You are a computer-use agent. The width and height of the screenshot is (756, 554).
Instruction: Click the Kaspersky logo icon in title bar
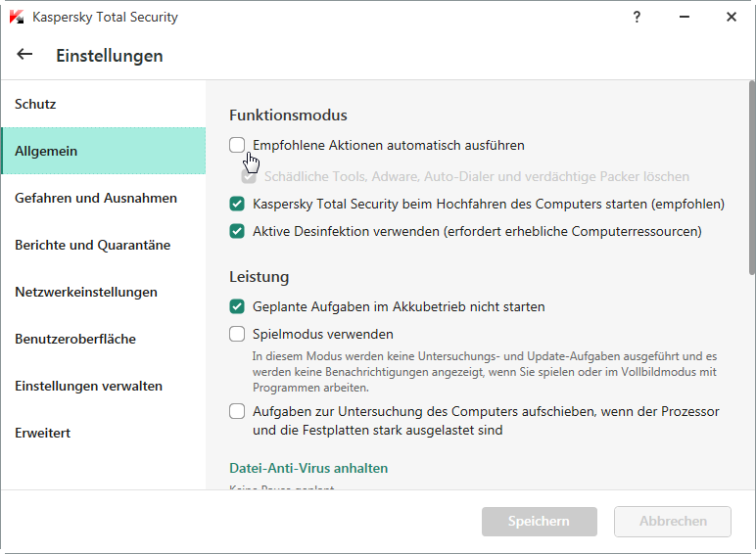pyautogui.click(x=16, y=18)
